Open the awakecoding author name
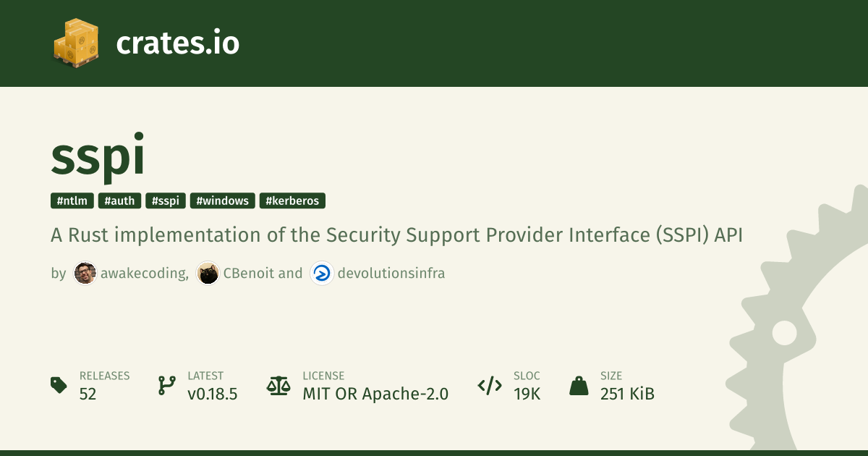868x456 pixels. click(x=145, y=273)
